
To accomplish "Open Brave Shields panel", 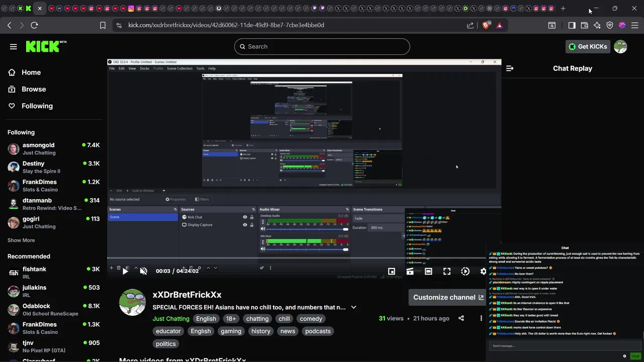I will coord(486,25).
